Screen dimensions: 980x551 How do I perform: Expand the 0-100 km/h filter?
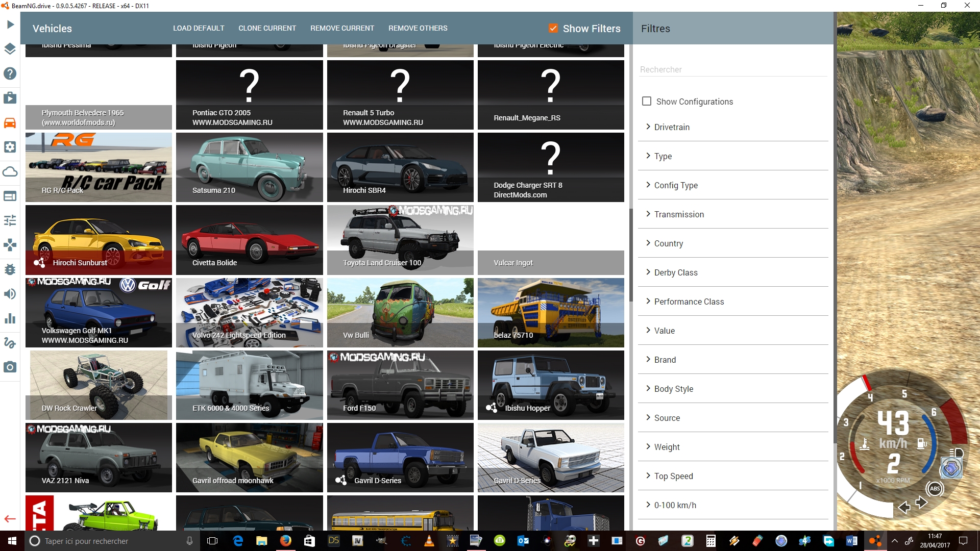coord(733,505)
